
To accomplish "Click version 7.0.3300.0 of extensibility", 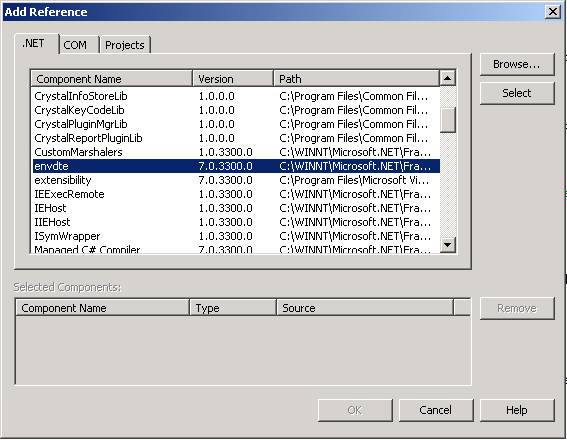I will coord(226,180).
